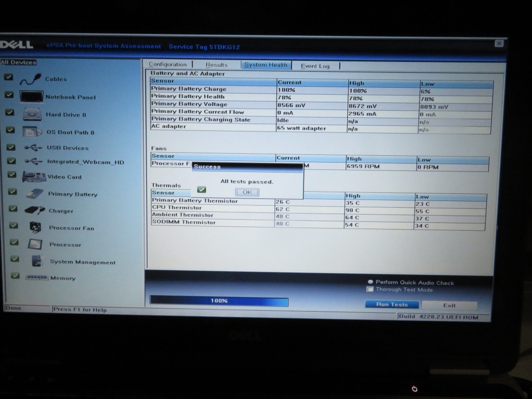
Task: Switch to the Event Log tab
Action: (x=315, y=66)
